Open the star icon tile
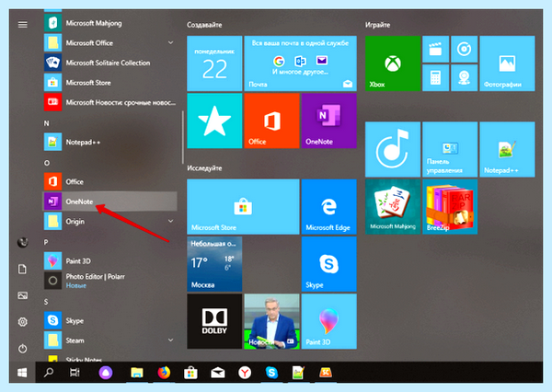The height and width of the screenshot is (392, 552). point(214,121)
